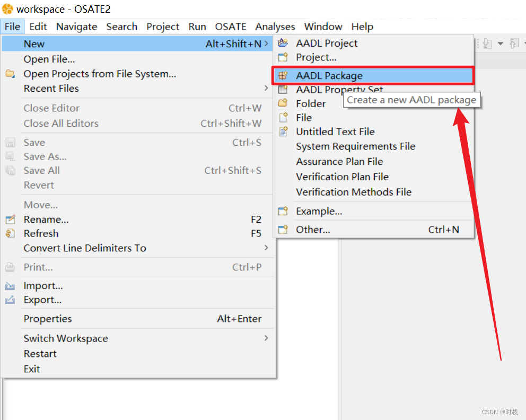Choose Rename... entry

click(137, 220)
